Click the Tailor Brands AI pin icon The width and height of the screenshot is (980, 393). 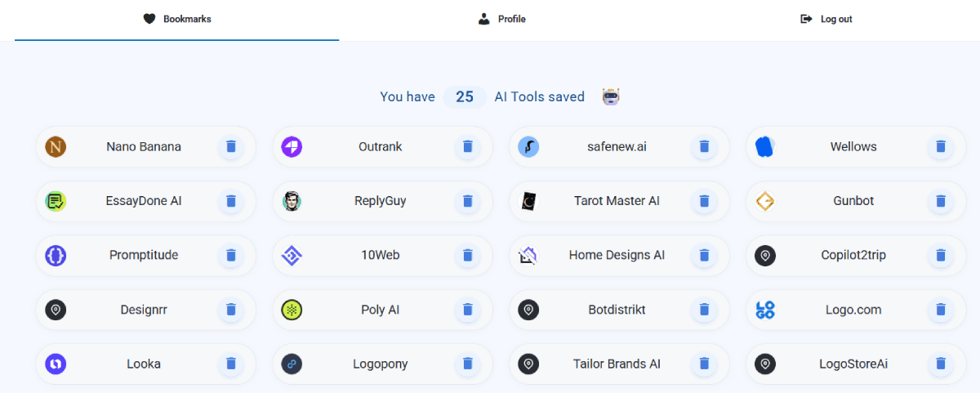(528, 364)
